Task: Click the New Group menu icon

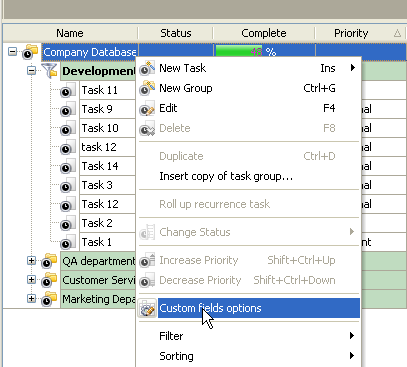Action: 147,88
